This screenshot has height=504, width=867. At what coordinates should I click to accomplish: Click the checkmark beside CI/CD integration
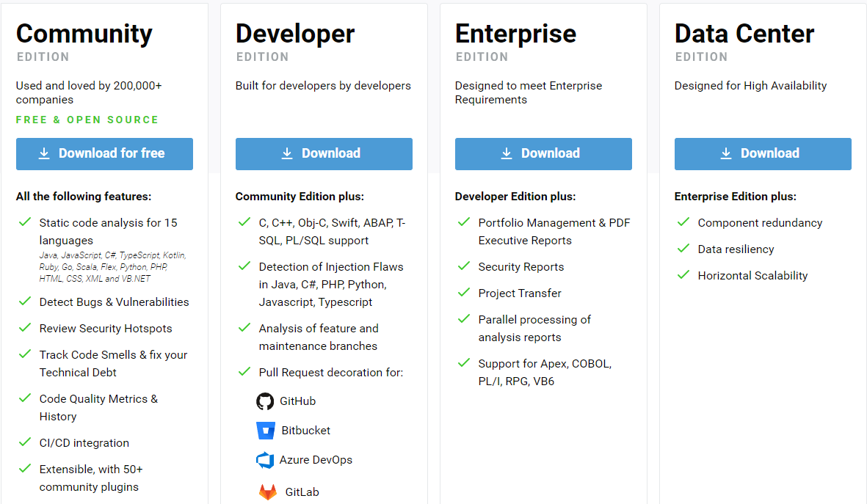tap(25, 442)
